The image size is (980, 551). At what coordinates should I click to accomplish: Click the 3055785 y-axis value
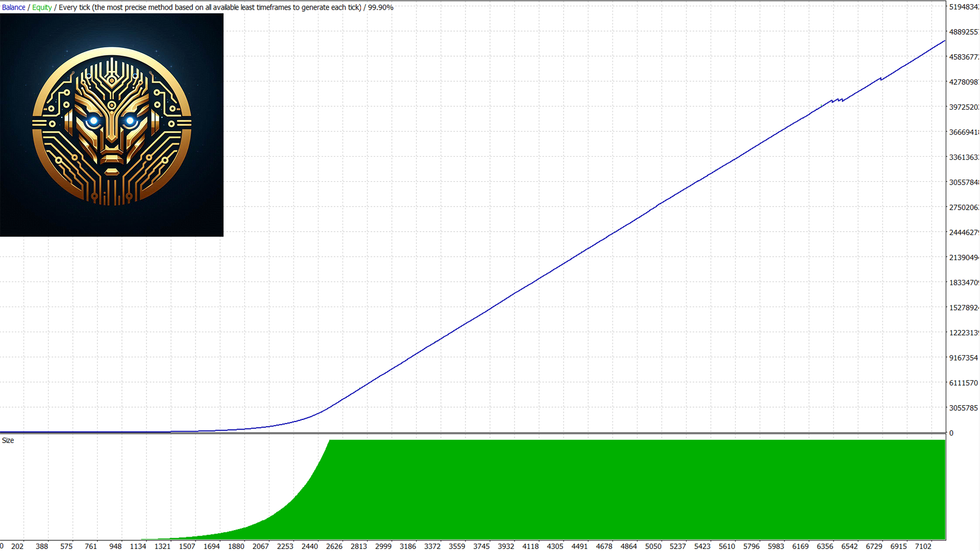(963, 408)
